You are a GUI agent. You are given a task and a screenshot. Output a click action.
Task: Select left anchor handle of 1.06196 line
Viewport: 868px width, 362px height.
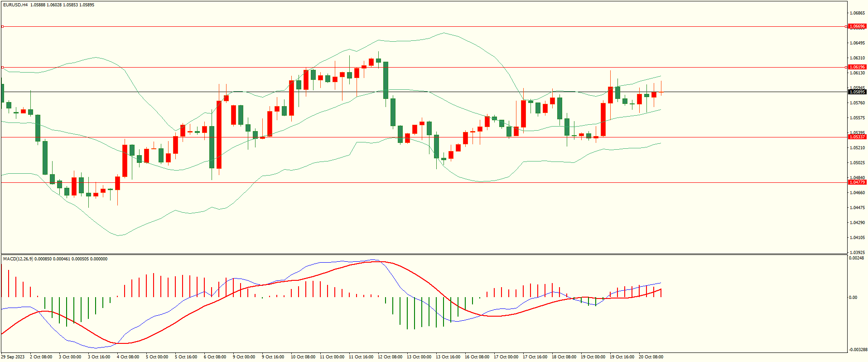click(x=2, y=68)
